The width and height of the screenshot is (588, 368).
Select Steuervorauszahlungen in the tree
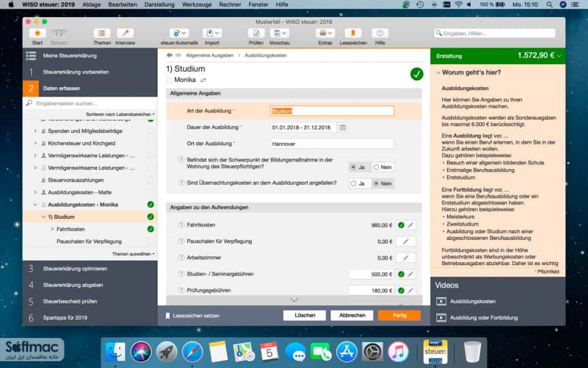point(76,180)
